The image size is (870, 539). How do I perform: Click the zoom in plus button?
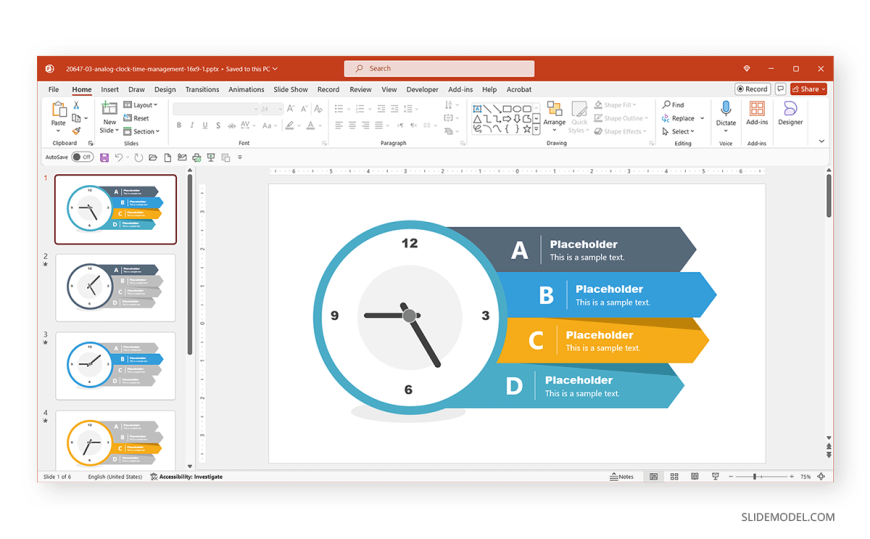[x=792, y=477]
